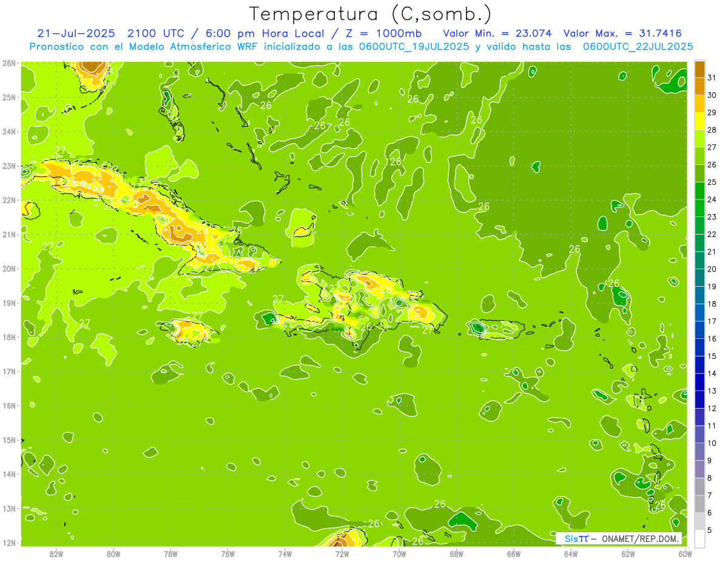Click legend value '7'

pos(710,495)
